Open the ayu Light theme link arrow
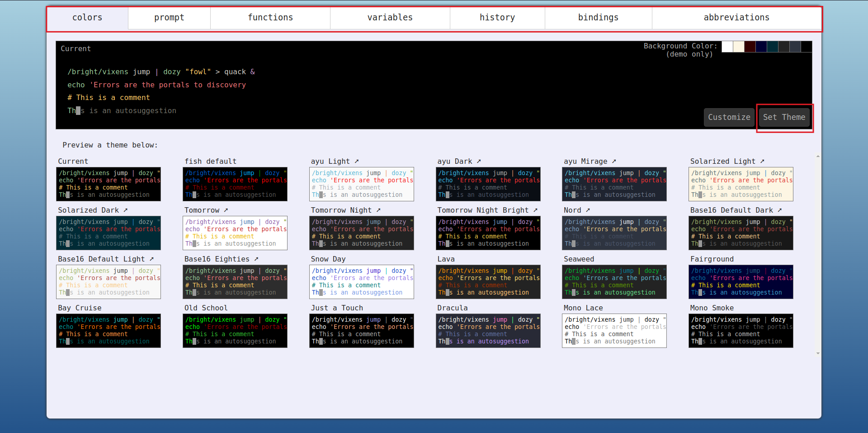868x433 pixels. coord(356,161)
